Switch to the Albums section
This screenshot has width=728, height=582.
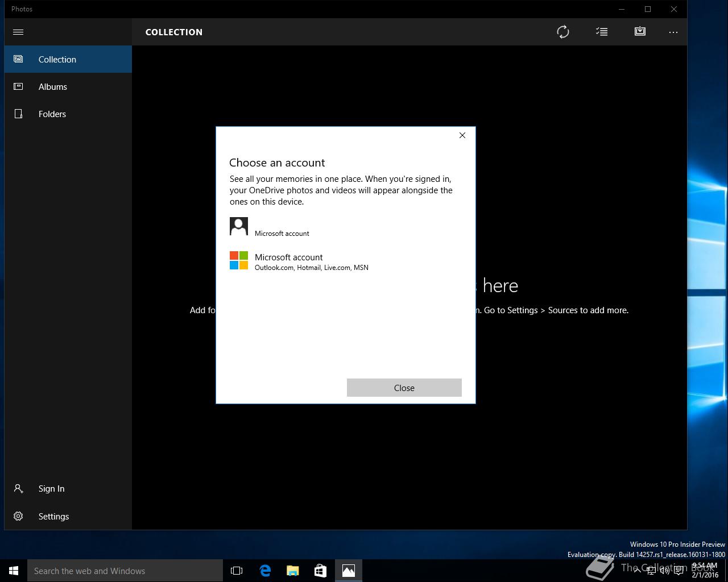(x=52, y=86)
